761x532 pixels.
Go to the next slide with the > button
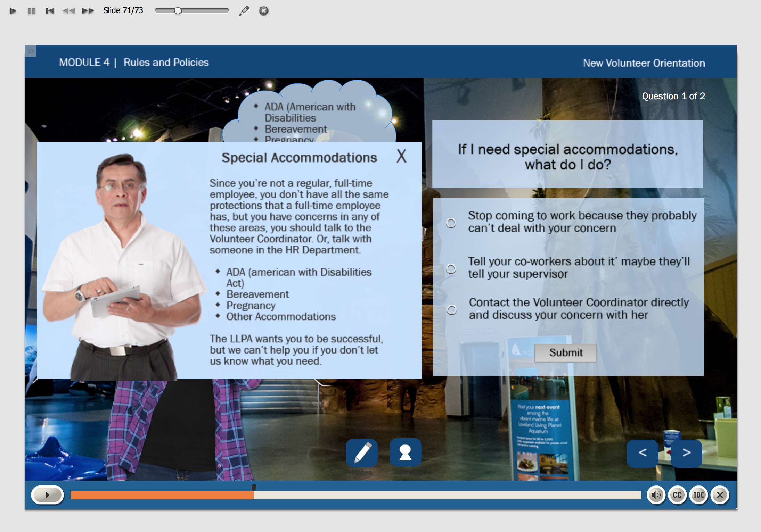pyautogui.click(x=686, y=453)
